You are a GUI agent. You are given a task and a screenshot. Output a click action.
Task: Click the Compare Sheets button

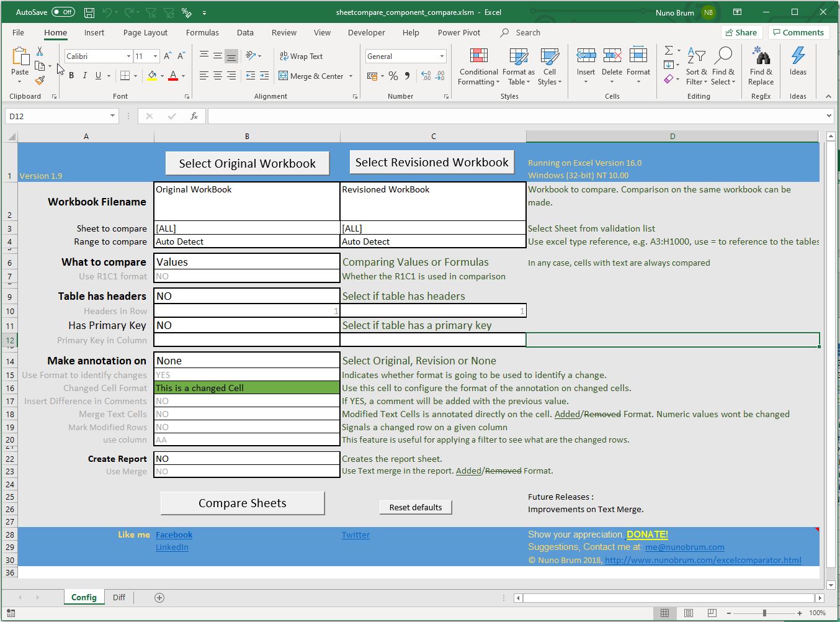(242, 503)
